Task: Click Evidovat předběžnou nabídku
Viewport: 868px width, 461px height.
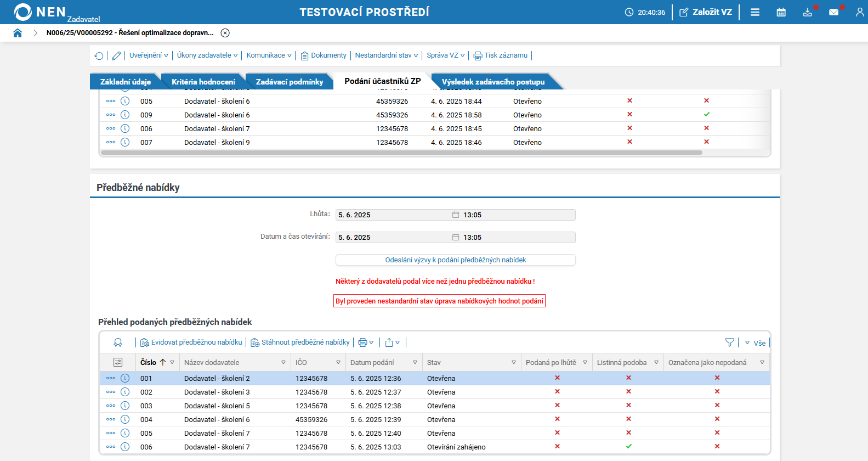Action: click(191, 342)
